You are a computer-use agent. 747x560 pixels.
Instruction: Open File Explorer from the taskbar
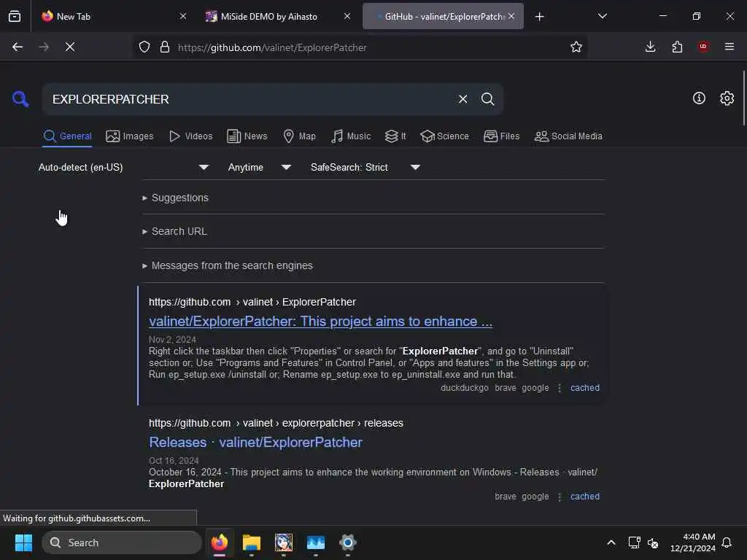pos(252,542)
